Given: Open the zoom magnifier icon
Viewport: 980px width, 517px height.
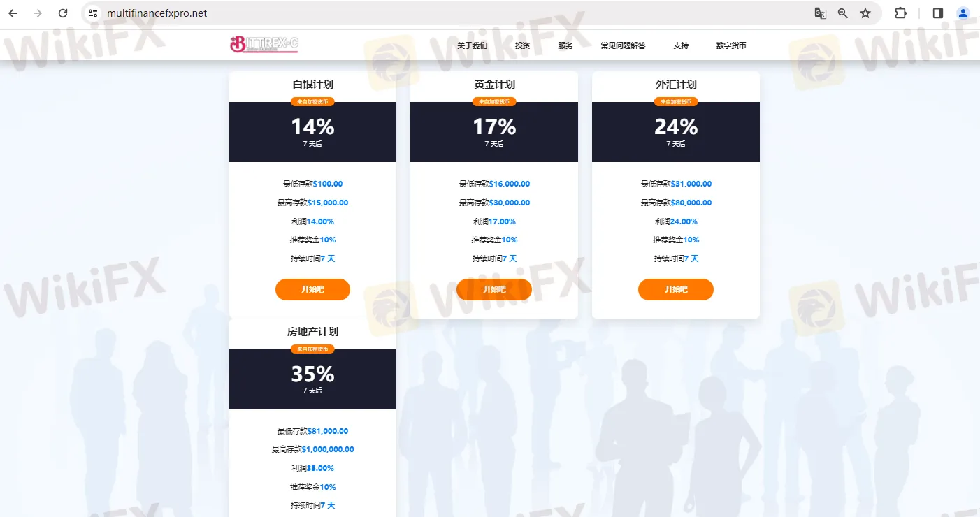Looking at the screenshot, I should (843, 13).
